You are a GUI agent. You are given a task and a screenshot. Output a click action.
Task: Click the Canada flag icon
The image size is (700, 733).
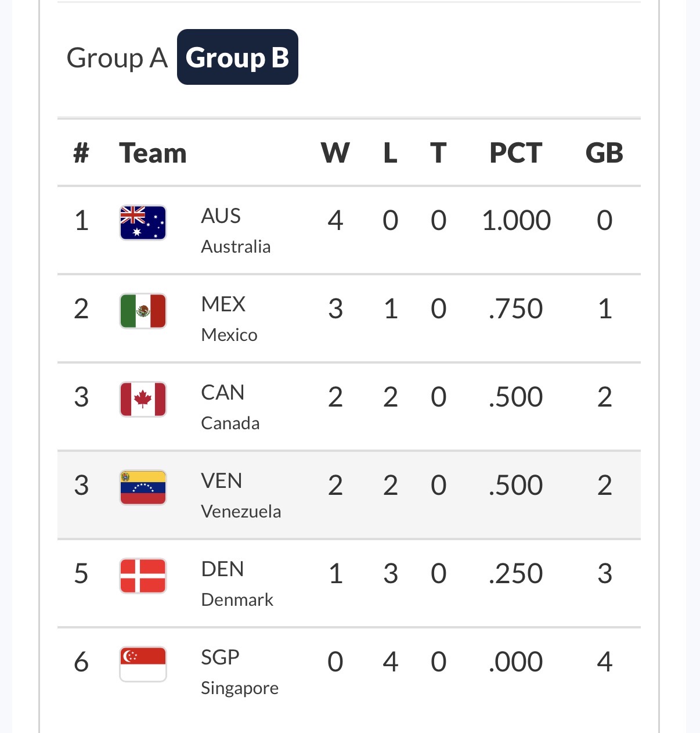point(143,399)
